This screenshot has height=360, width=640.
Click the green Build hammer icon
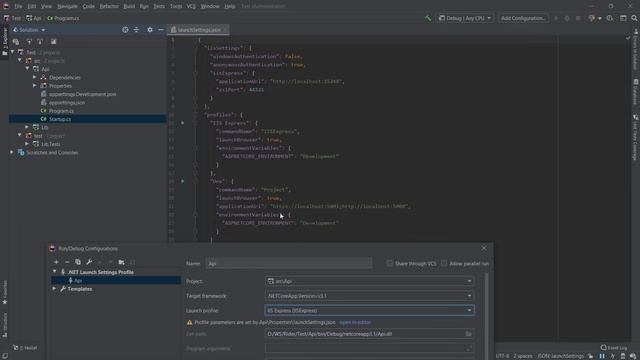click(x=428, y=18)
